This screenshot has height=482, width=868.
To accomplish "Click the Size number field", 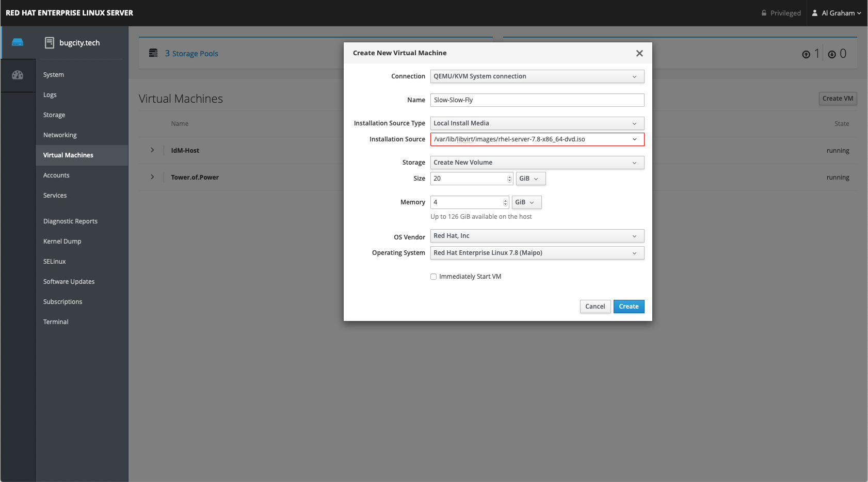I will [x=472, y=179].
